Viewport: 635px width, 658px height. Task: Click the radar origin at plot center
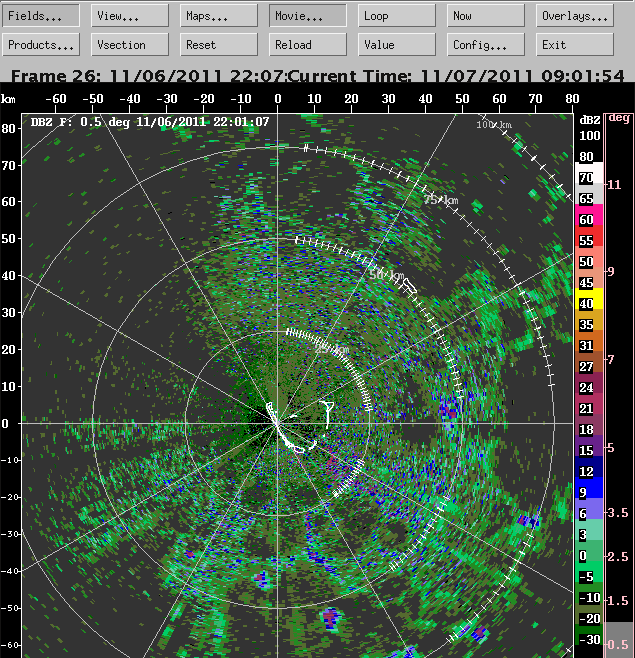pos(277,423)
